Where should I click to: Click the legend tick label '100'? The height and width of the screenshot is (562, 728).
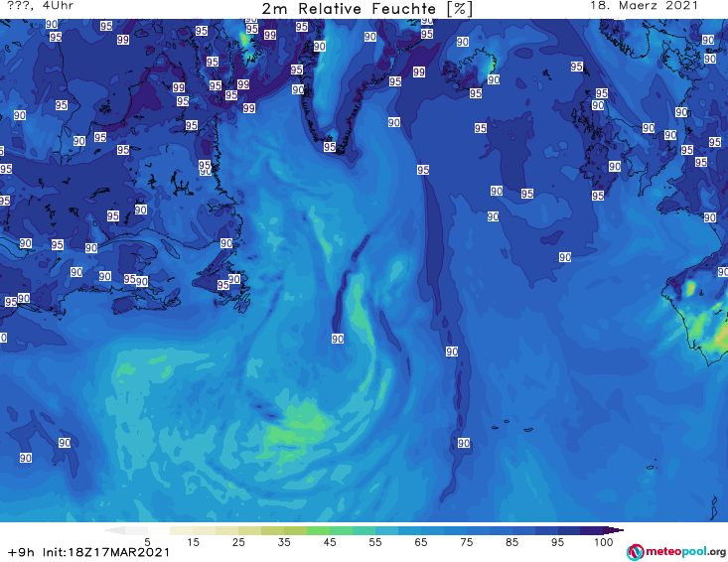click(604, 542)
